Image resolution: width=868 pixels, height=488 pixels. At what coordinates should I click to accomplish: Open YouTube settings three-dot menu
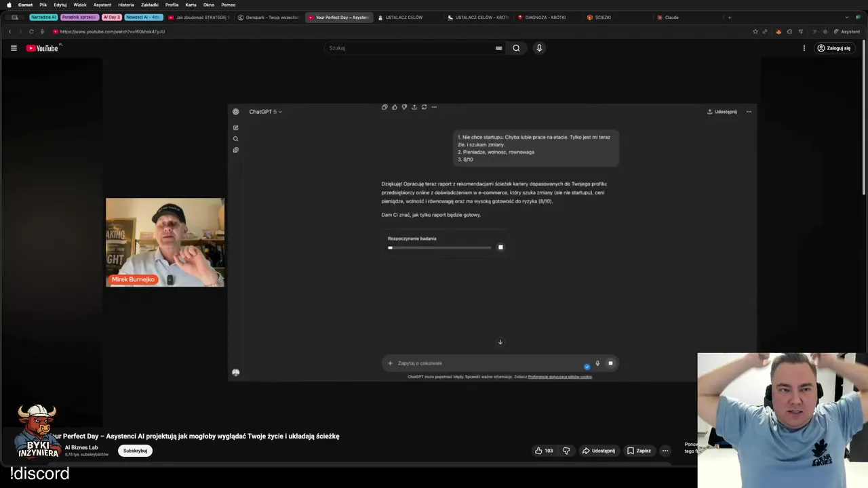804,48
